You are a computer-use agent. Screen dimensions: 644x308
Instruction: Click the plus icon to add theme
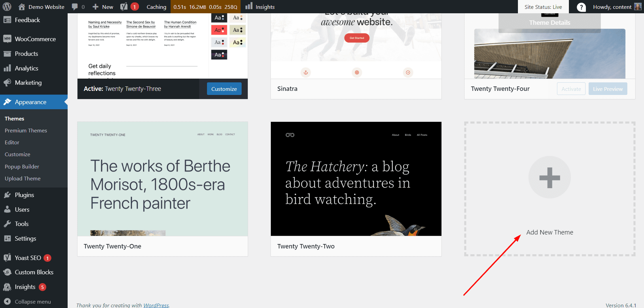[549, 177]
